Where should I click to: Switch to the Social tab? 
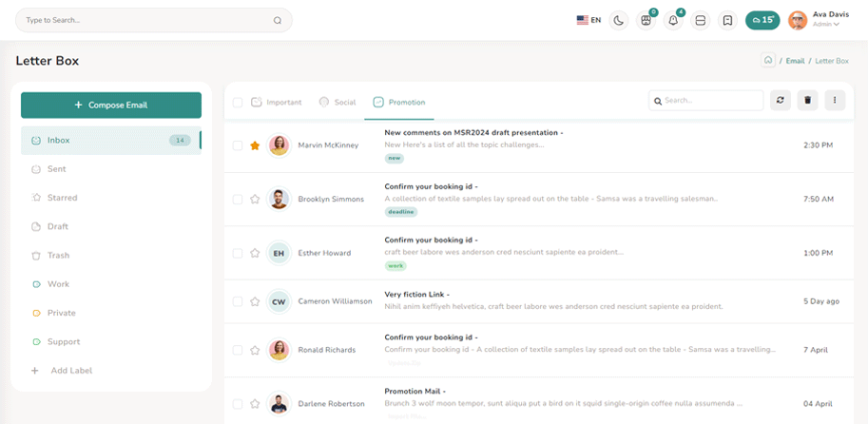(x=337, y=102)
